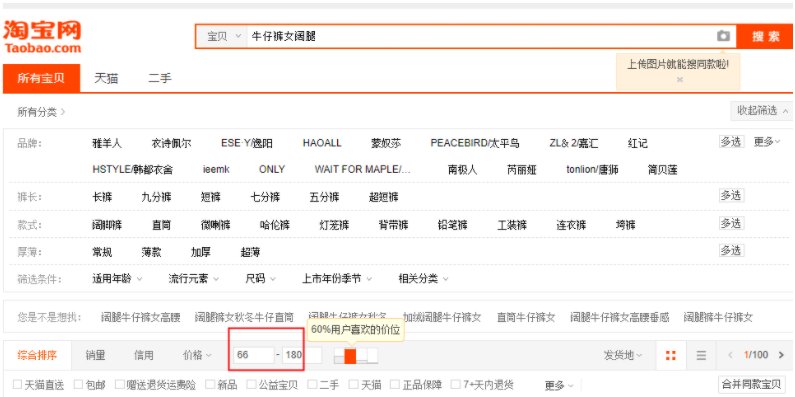
Task: Toggle the 新品 checkbox
Action: [210, 385]
